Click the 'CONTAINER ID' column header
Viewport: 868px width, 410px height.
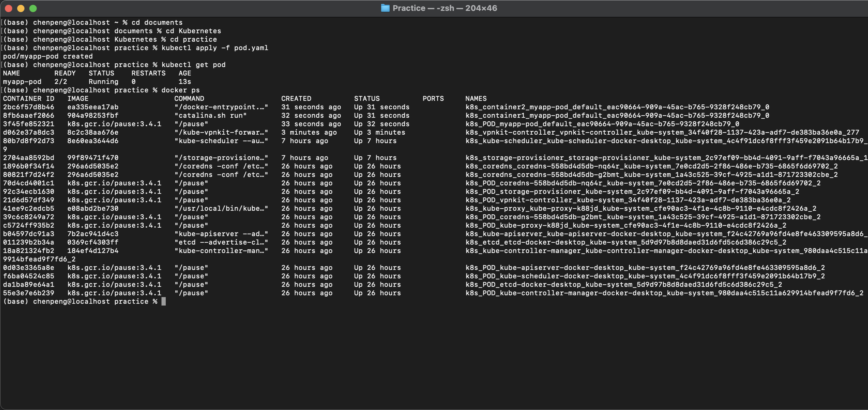point(29,98)
